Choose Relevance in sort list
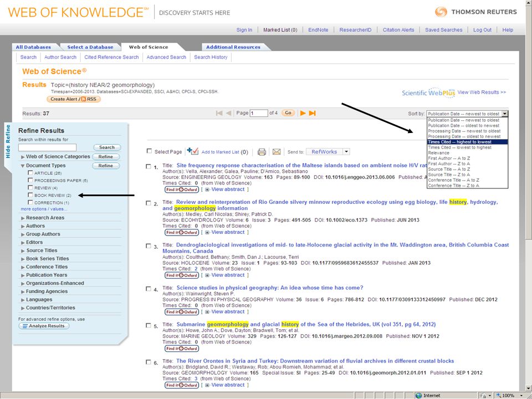Viewport: 532px width, 399px height. [467, 153]
